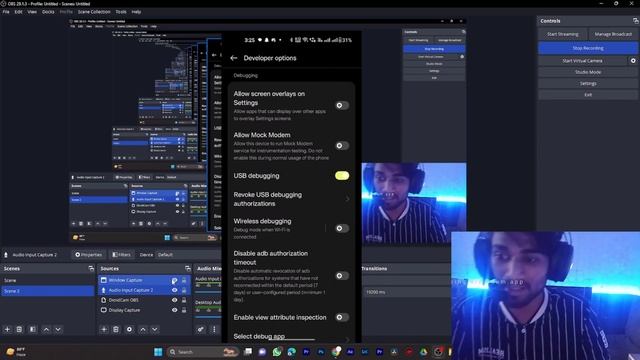
Task: Lock the DroidCam OBS source
Action: [184, 300]
